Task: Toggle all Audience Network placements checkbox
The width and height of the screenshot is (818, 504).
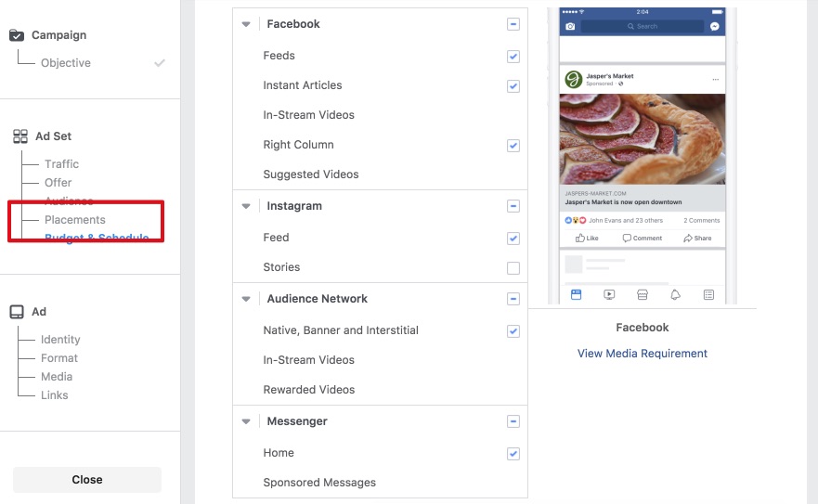Action: 513,299
